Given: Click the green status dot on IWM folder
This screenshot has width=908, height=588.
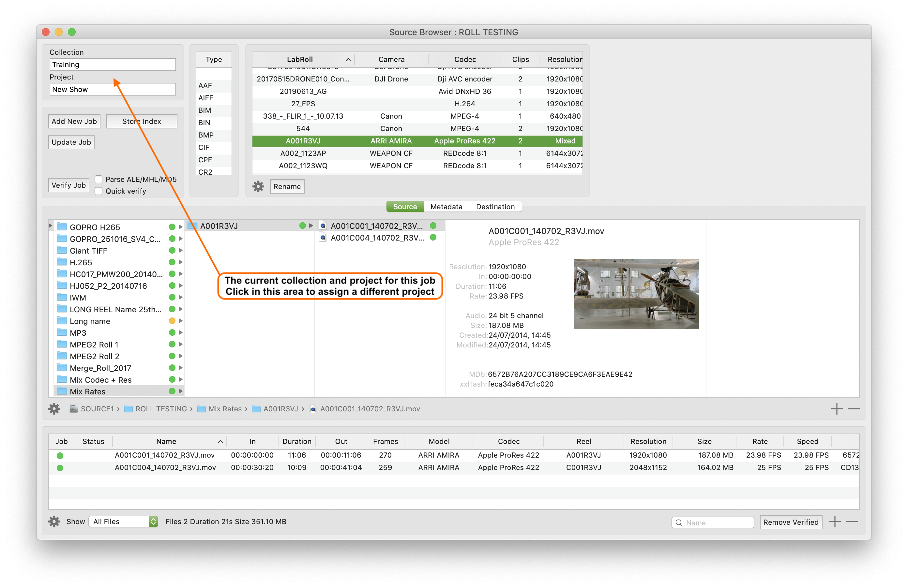Looking at the screenshot, I should [x=172, y=298].
